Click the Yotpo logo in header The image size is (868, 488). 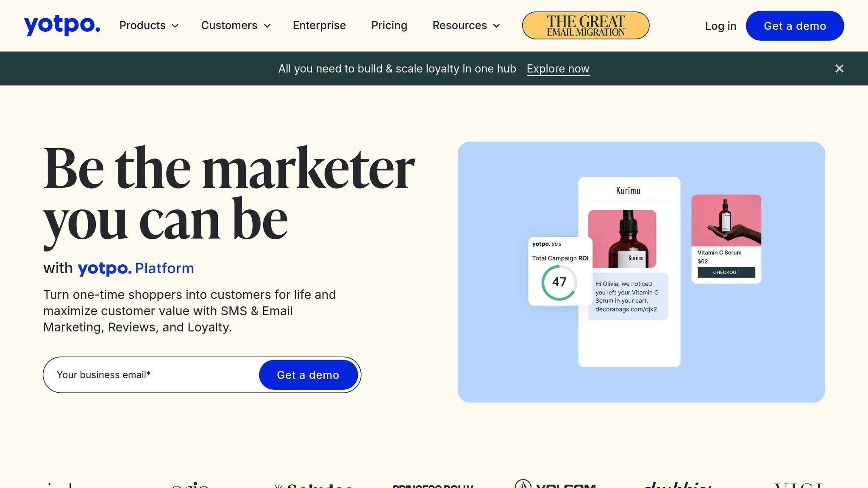pos(62,25)
